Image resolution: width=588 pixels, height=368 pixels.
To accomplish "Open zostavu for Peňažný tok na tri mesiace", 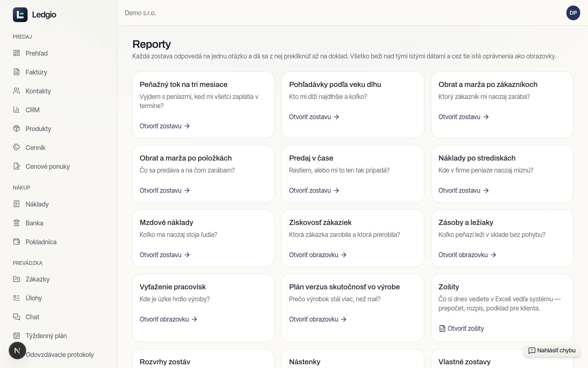I will click(164, 126).
